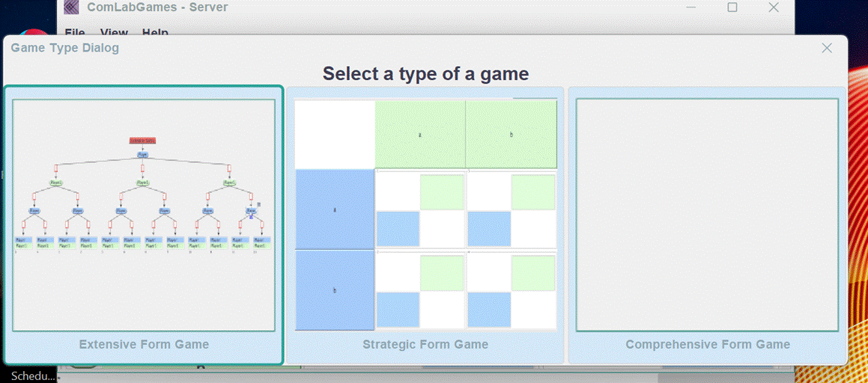This screenshot has height=383, width=868.
Task: Click green column header "a" in strategic matrix
Action: click(x=420, y=135)
